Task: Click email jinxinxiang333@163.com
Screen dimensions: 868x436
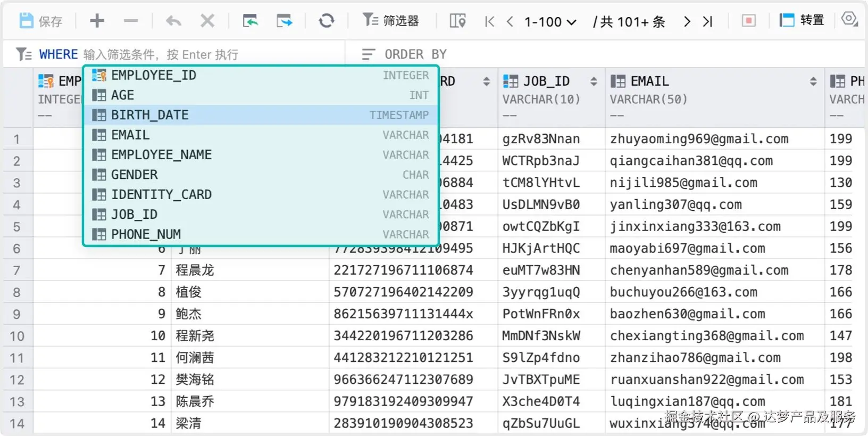Action: (695, 227)
